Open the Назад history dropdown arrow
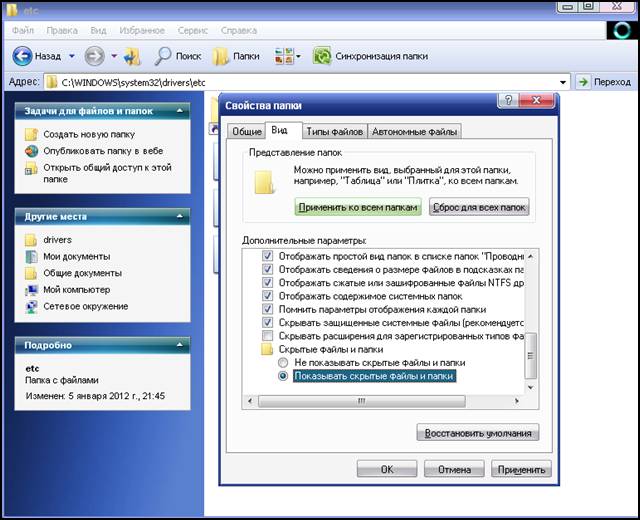Image resolution: width=640 pixels, height=520 pixels. click(72, 56)
